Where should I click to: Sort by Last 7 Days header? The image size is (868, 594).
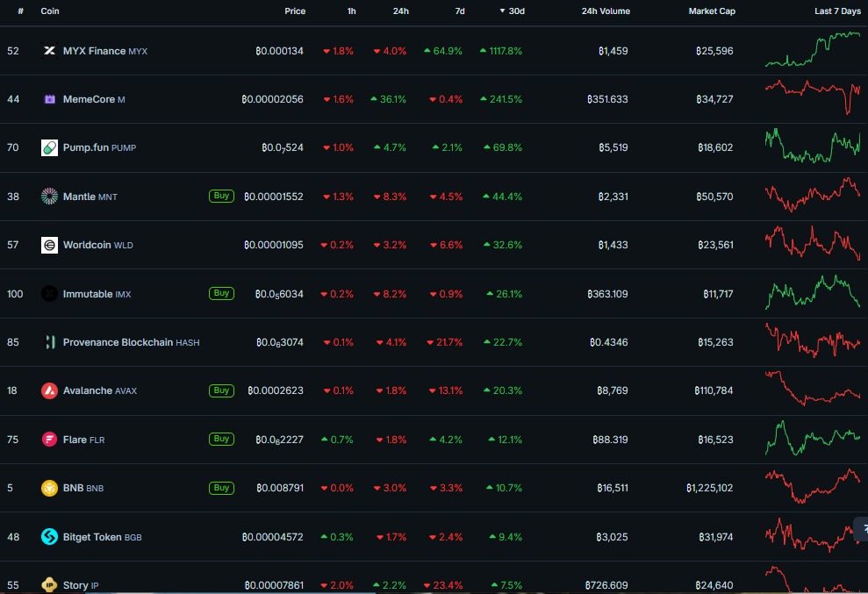point(837,11)
